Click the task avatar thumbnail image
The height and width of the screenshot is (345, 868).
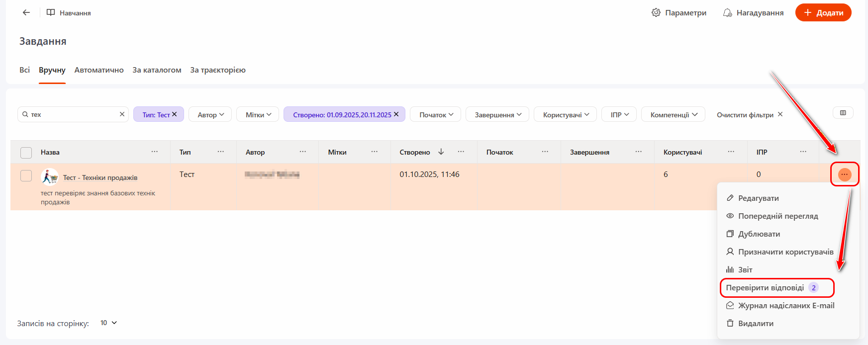coord(49,176)
